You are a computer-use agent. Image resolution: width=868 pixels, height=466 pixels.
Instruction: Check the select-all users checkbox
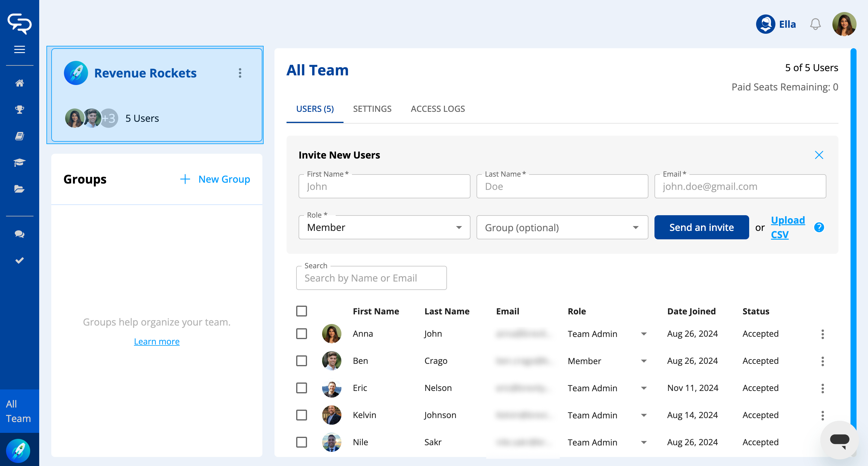302,311
